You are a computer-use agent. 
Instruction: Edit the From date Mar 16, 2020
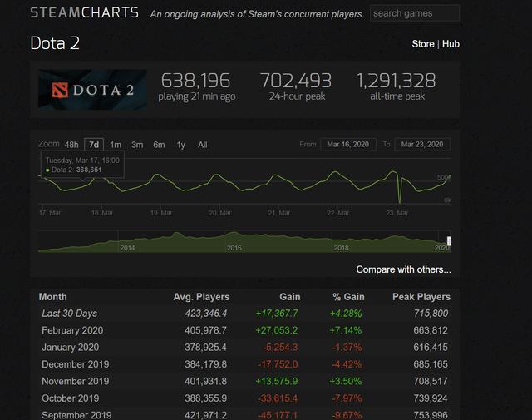click(347, 145)
